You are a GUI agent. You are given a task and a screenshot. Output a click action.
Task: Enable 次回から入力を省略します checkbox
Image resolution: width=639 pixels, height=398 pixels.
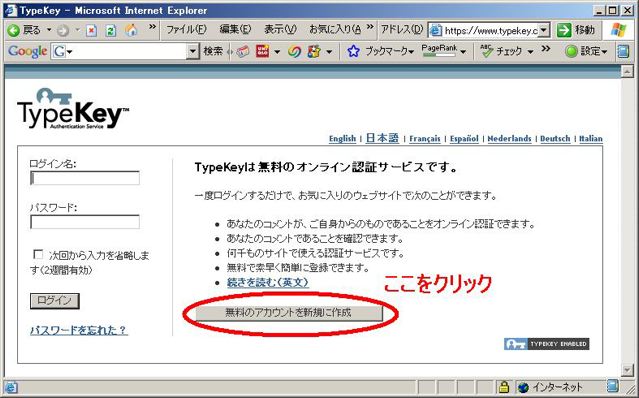pyautogui.click(x=38, y=255)
